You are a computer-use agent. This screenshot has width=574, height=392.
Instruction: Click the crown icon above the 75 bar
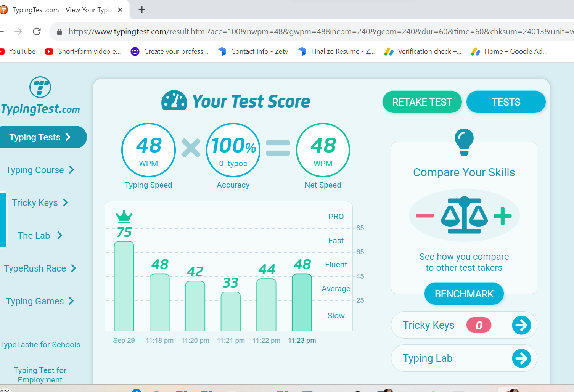(124, 216)
